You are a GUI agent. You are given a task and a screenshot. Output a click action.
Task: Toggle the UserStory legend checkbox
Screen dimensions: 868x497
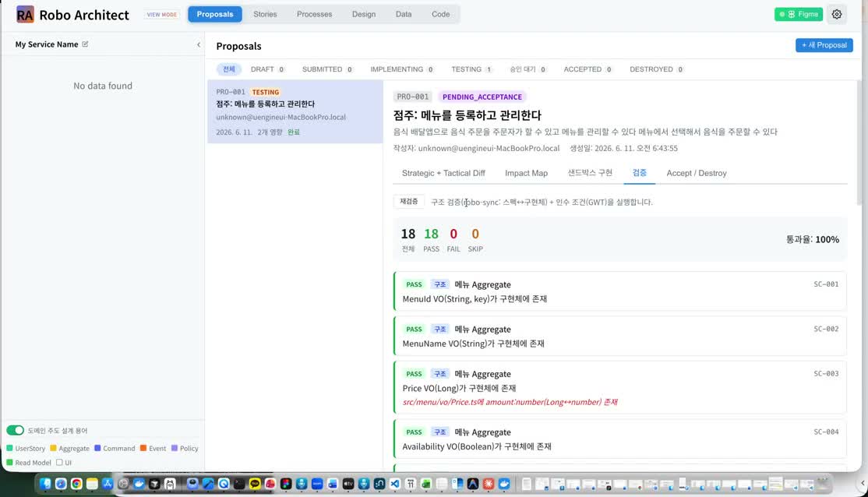(9, 448)
